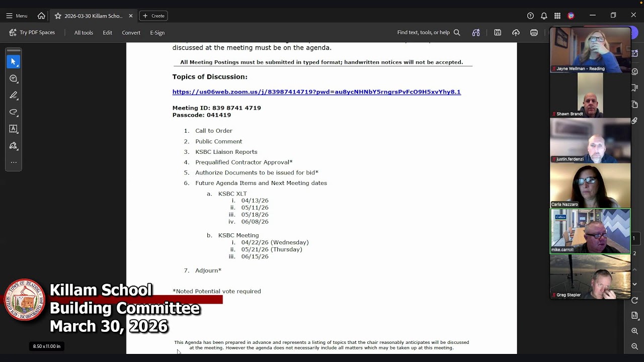This screenshot has width=644, height=362.
Task: Go to next page chevron down
Action: point(634,284)
